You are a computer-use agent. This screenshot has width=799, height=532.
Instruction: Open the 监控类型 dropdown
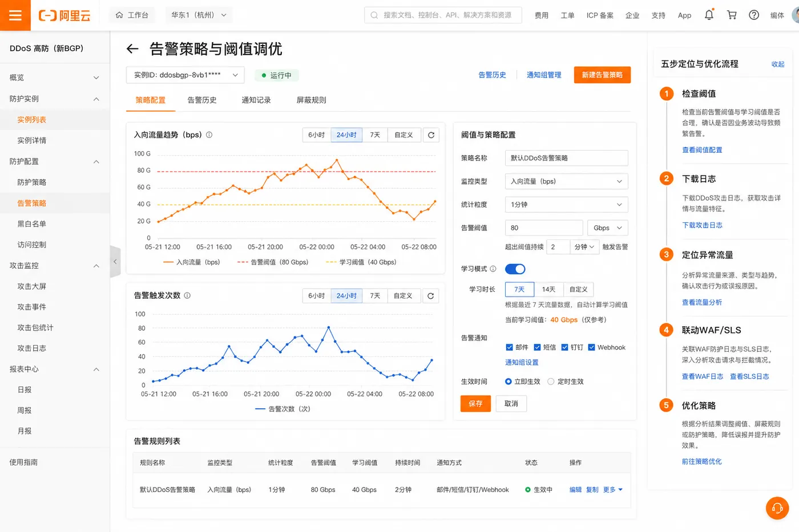tap(566, 181)
